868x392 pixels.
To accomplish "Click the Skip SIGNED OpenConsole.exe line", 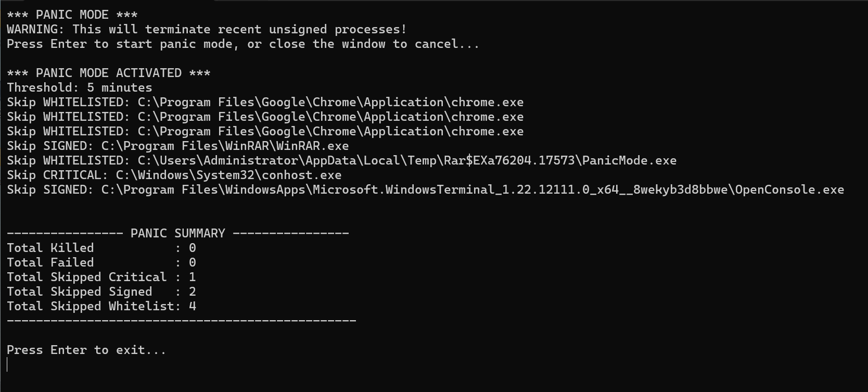I will pyautogui.click(x=425, y=189).
